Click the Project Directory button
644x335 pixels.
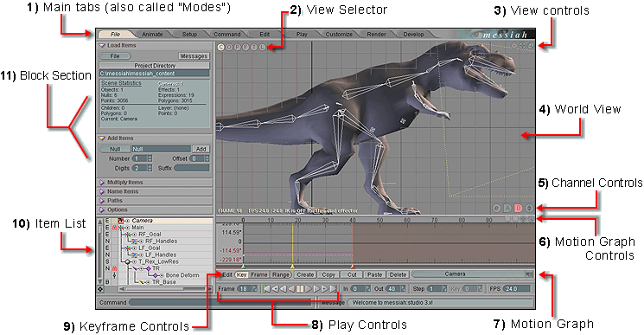pyautogui.click(x=155, y=66)
